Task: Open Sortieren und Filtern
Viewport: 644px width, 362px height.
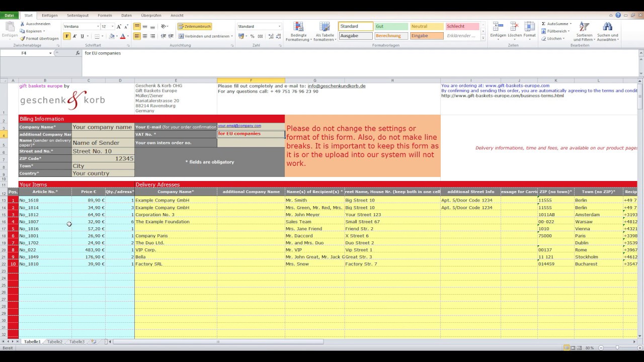Action: tap(584, 31)
